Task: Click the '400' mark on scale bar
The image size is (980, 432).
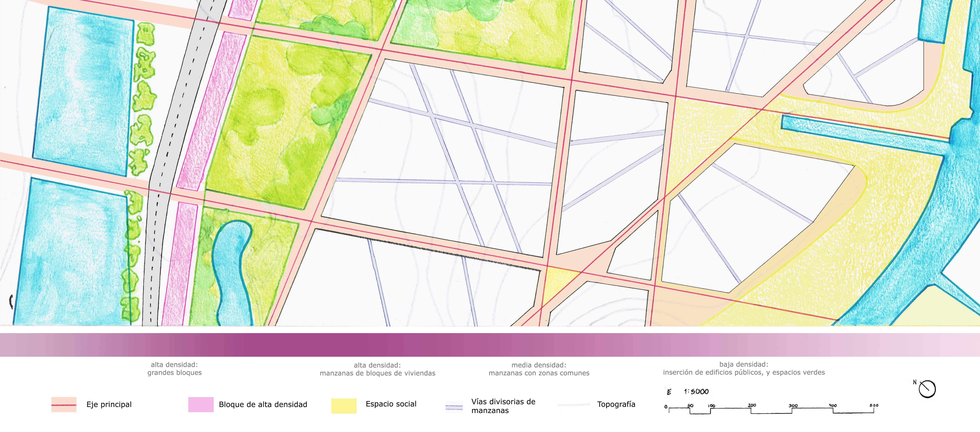Action: [833, 405]
